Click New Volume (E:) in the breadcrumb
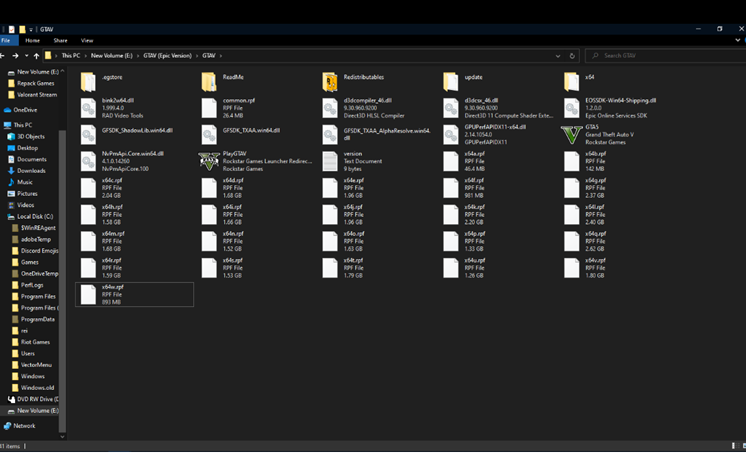Viewport: 746px width, 456px height. 112,56
